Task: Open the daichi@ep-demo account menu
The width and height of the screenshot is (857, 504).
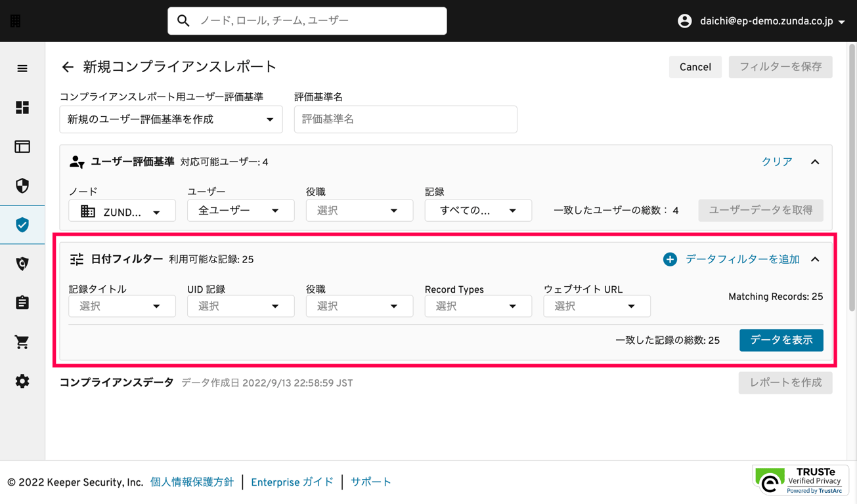Action: pos(762,20)
